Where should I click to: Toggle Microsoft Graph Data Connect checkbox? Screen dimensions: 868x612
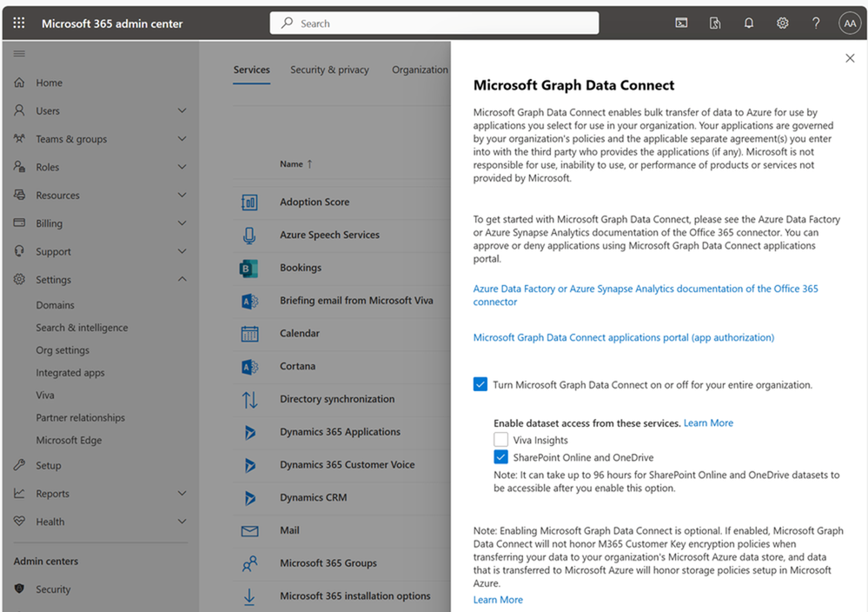click(x=480, y=384)
